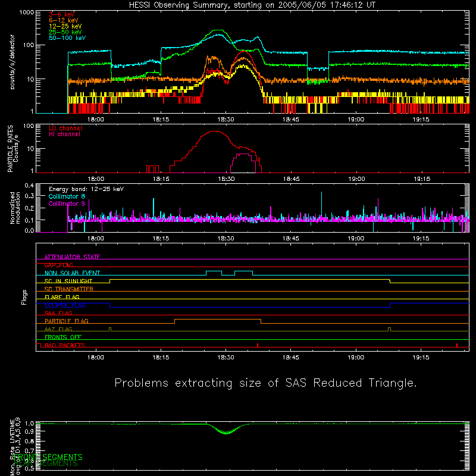Click the green 25-50 keV curve peak
Image resolution: width=476 pixels, height=476 pixels.
pyautogui.click(x=218, y=30)
